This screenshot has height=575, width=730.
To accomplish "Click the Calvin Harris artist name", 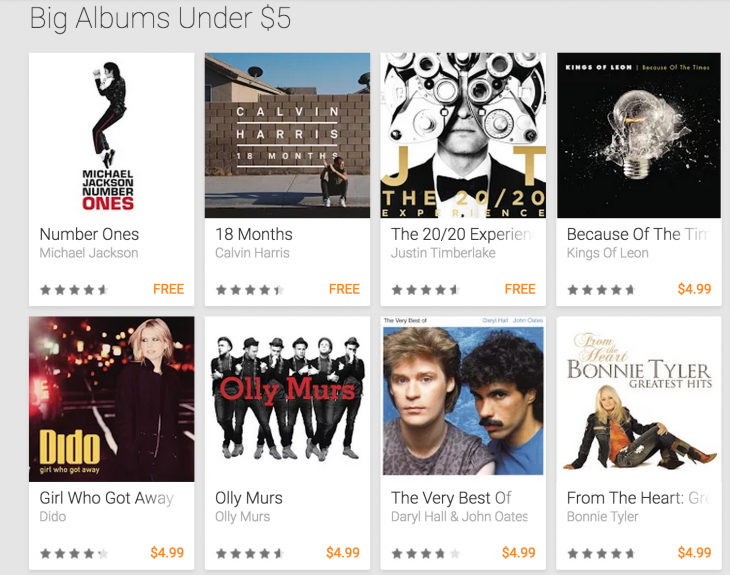I will [252, 253].
